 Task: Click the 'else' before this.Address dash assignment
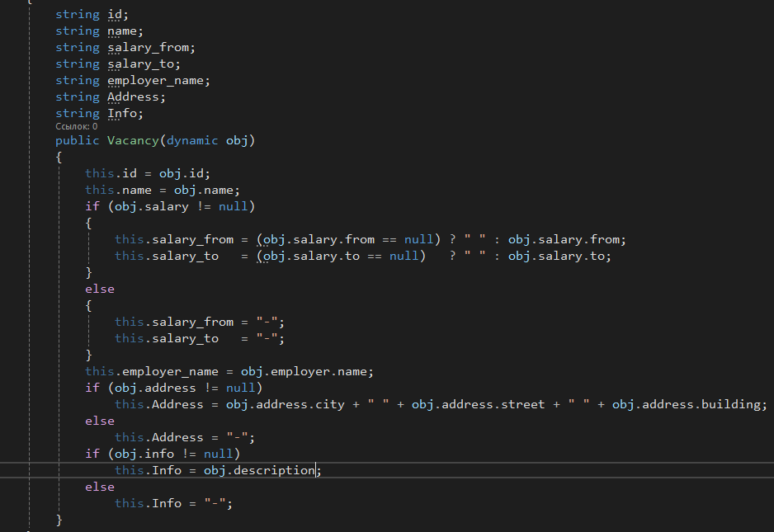click(100, 421)
